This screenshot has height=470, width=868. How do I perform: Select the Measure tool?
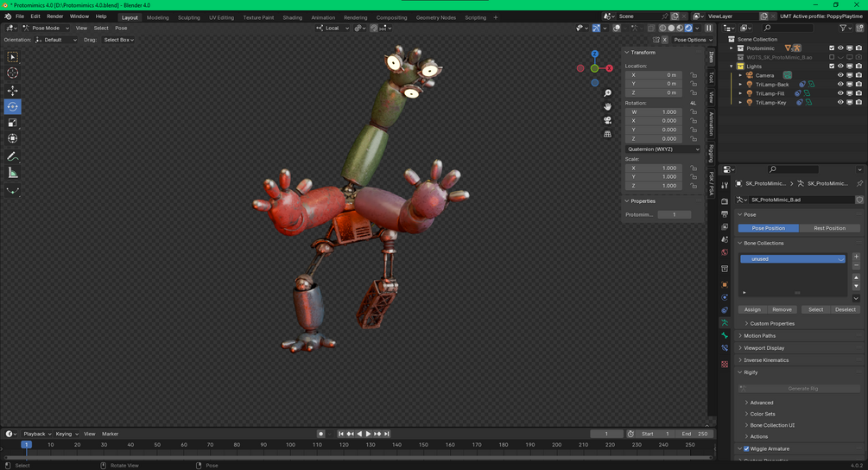[12, 174]
